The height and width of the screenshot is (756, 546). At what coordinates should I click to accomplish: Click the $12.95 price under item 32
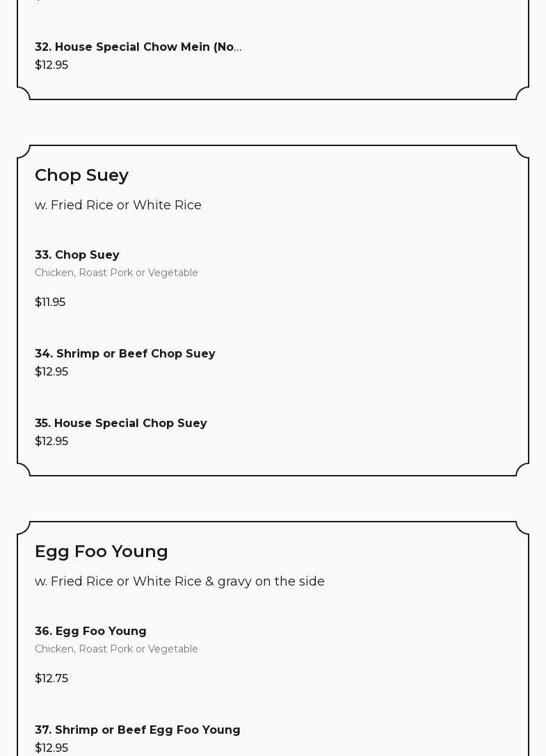pyautogui.click(x=51, y=65)
